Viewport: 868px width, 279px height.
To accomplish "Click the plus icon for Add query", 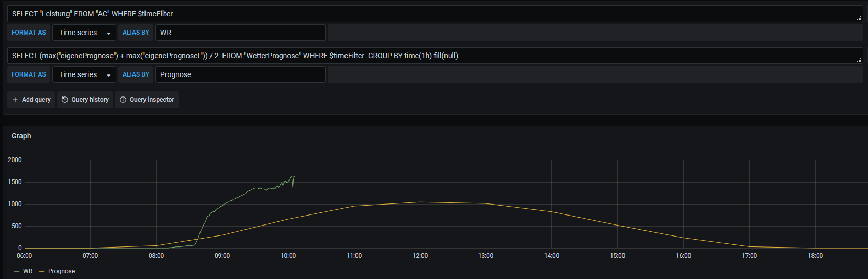I will click(15, 100).
